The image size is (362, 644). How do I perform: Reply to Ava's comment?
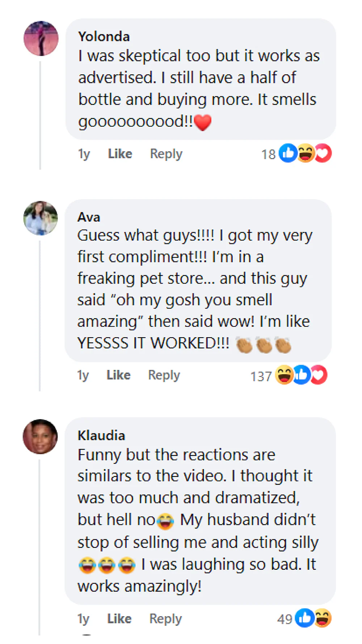[x=164, y=375]
